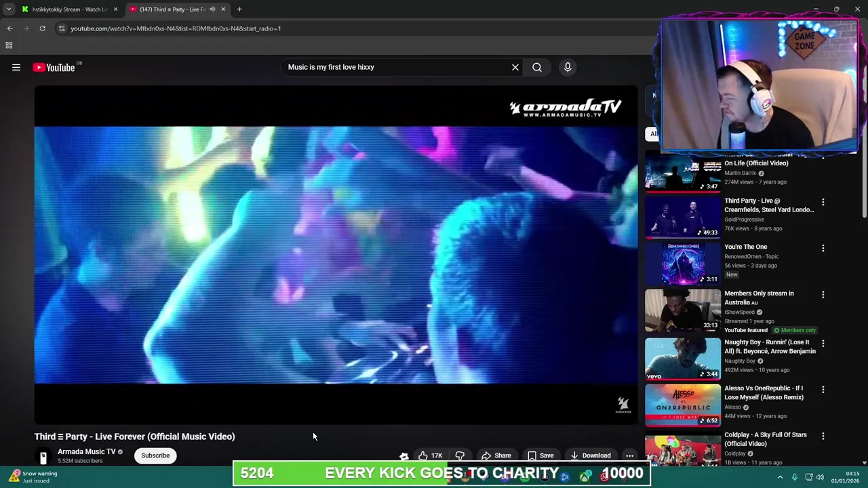Open the IShowSpeed channel name
The image size is (868, 488).
(x=741, y=312)
